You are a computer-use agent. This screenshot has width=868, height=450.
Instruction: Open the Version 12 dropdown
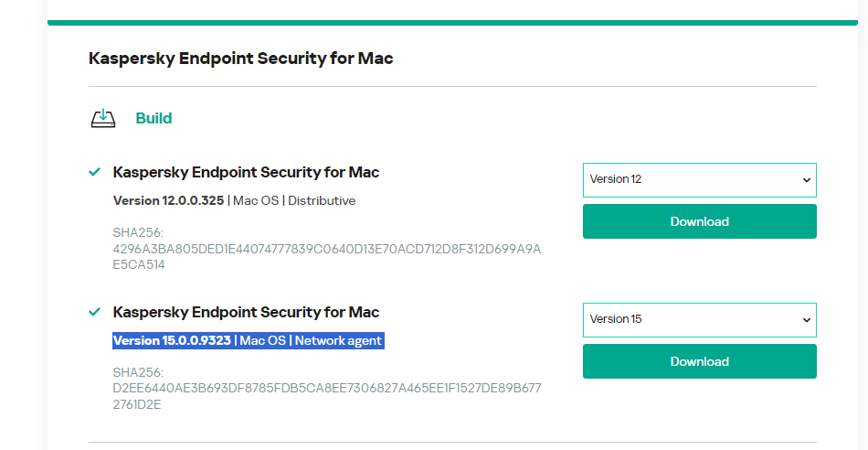(x=699, y=180)
